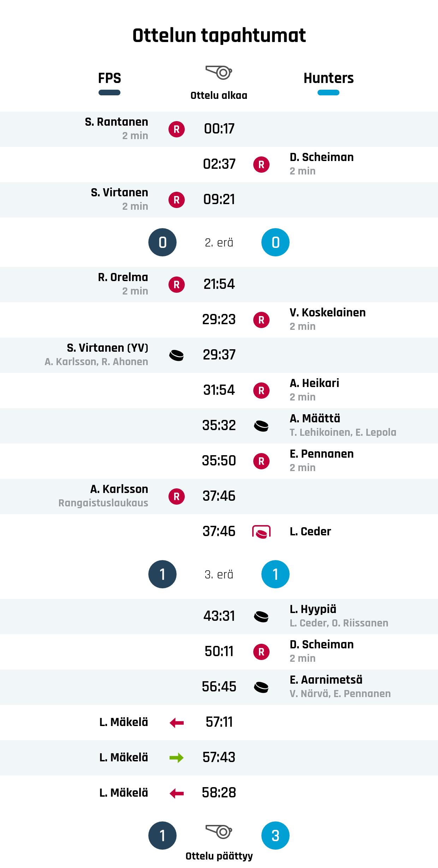Click the penalty icon beside A. Heikari
The width and height of the screenshot is (438, 868).
261,391
